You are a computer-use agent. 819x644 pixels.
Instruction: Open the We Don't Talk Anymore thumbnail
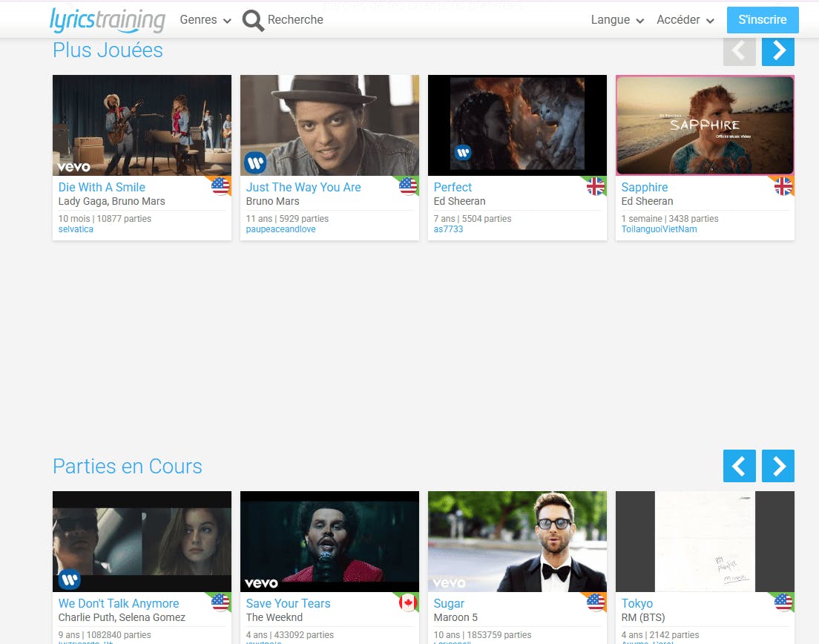142,542
